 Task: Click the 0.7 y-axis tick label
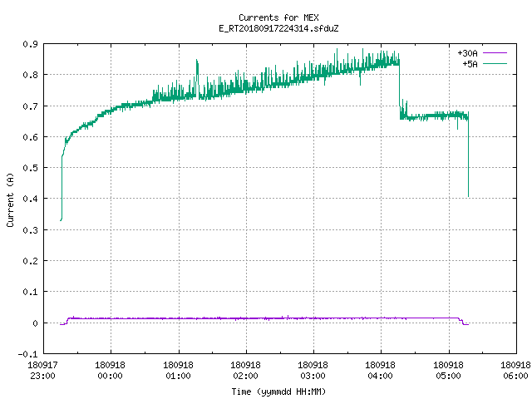(30, 106)
